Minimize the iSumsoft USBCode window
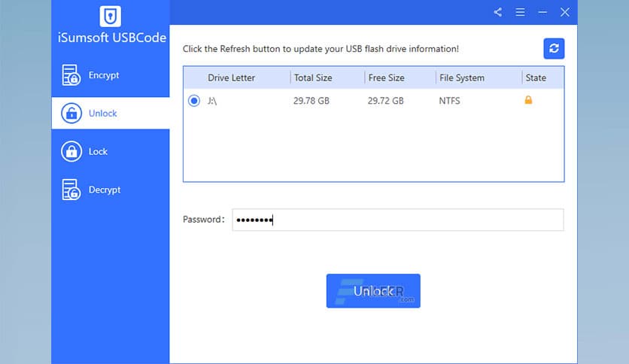The width and height of the screenshot is (629, 364). coord(542,13)
